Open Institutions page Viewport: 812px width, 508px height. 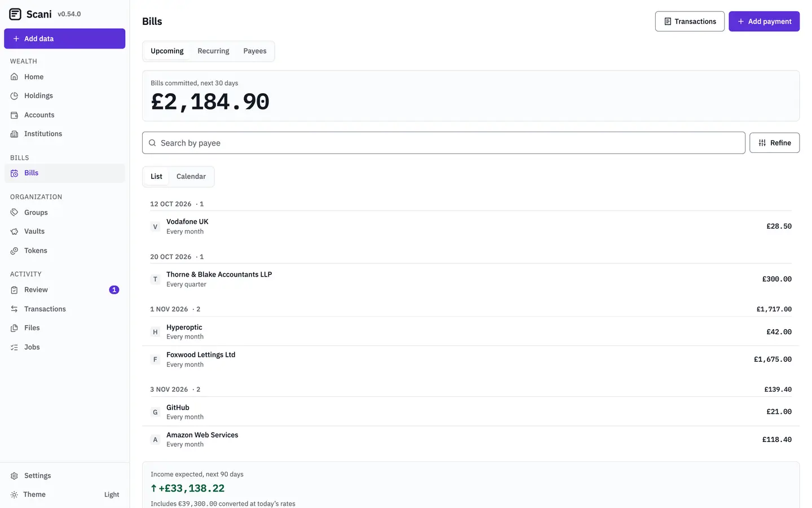tap(64, 134)
